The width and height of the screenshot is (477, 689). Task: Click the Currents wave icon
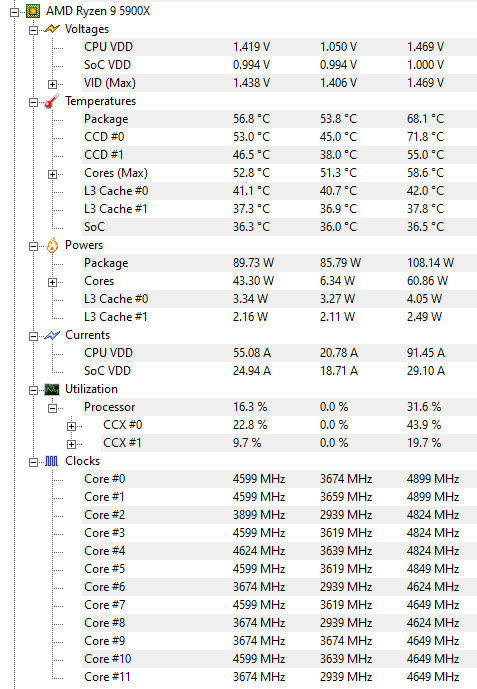click(52, 335)
